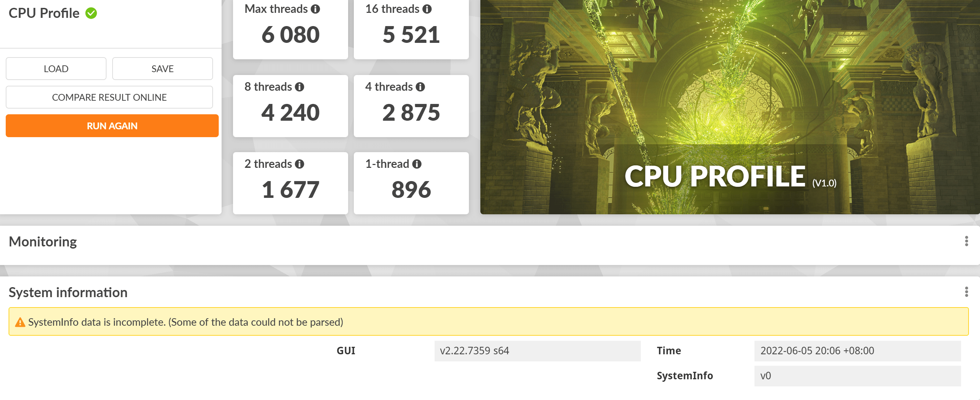The image size is (980, 400).
Task: Open info icon for 1-thread
Action: click(417, 164)
